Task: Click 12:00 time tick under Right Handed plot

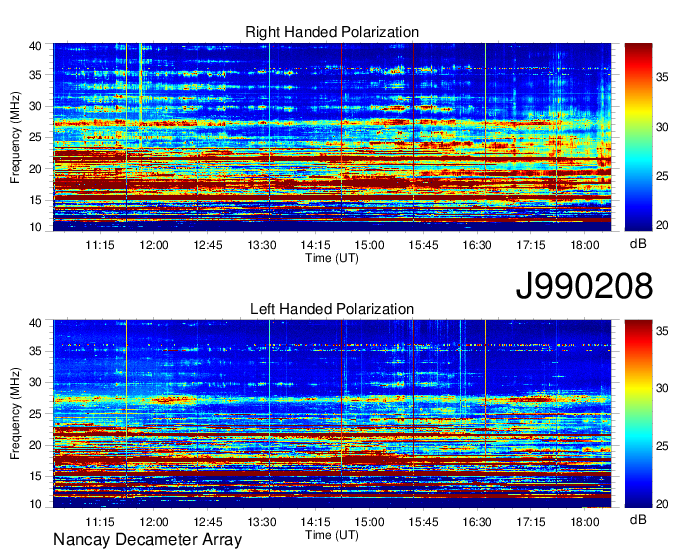Action: (154, 245)
